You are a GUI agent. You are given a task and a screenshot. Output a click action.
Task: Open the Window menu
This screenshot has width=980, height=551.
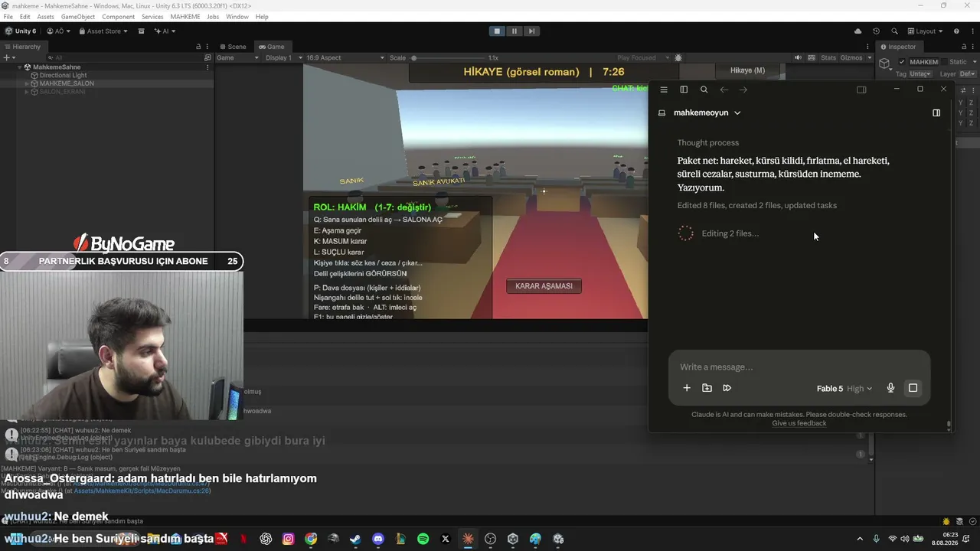[237, 16]
